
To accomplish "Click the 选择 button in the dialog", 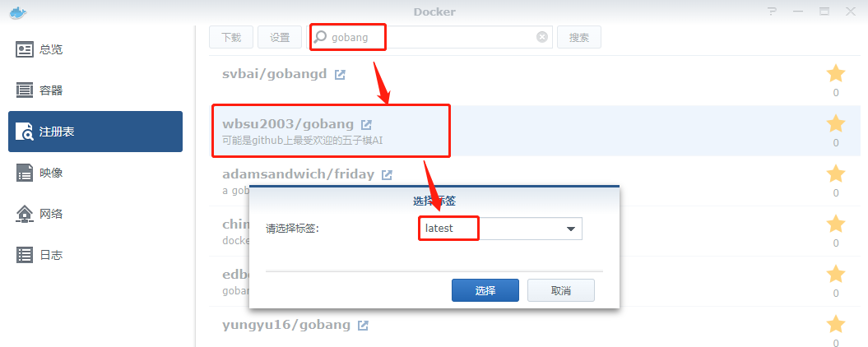I will [485, 290].
